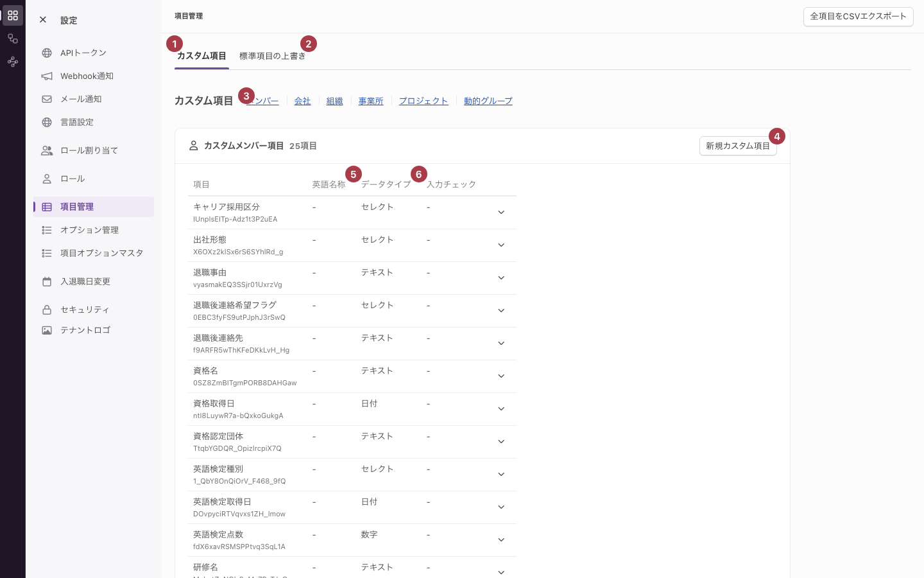This screenshot has width=924, height=578.
Task: Close the settings panel with X icon
Action: [x=43, y=20]
